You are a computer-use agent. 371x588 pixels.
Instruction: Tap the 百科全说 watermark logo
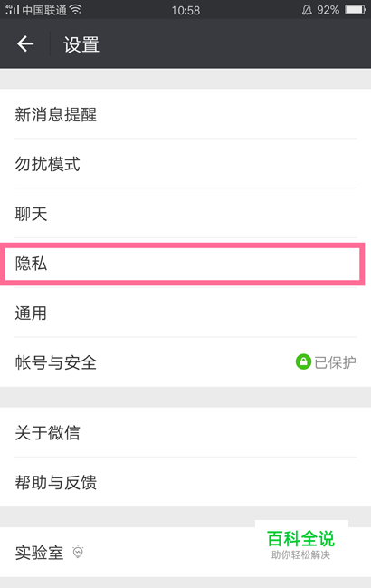[x=301, y=545]
